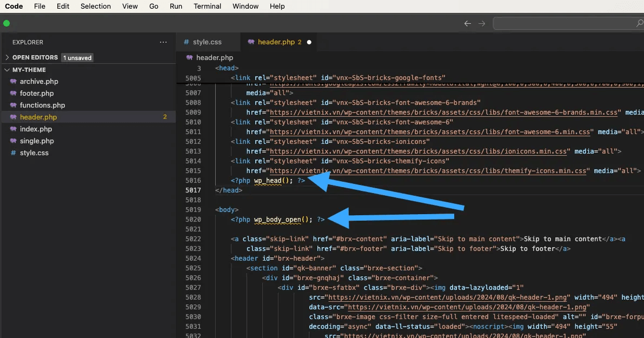Click the EXPLORER panel title
This screenshot has height=338, width=644.
point(28,42)
